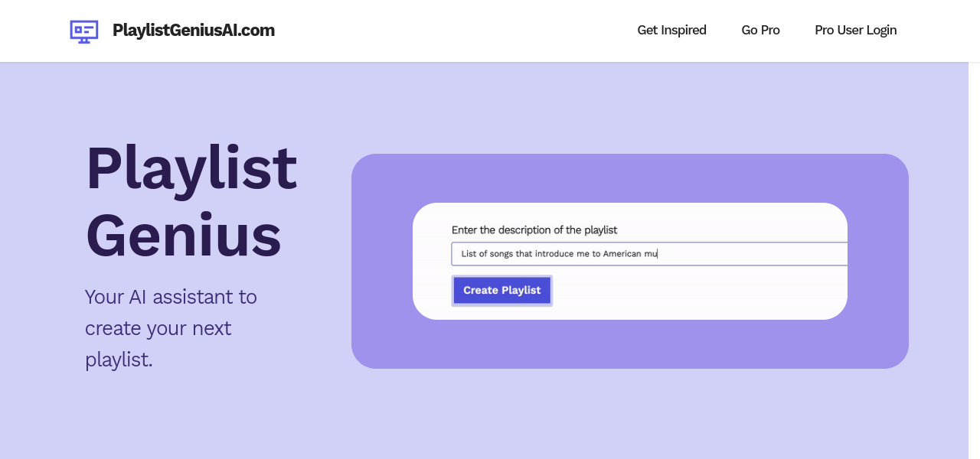Screen dimensions: 980x459
Task: Click the blank white header bar area
Action: [459, 31]
